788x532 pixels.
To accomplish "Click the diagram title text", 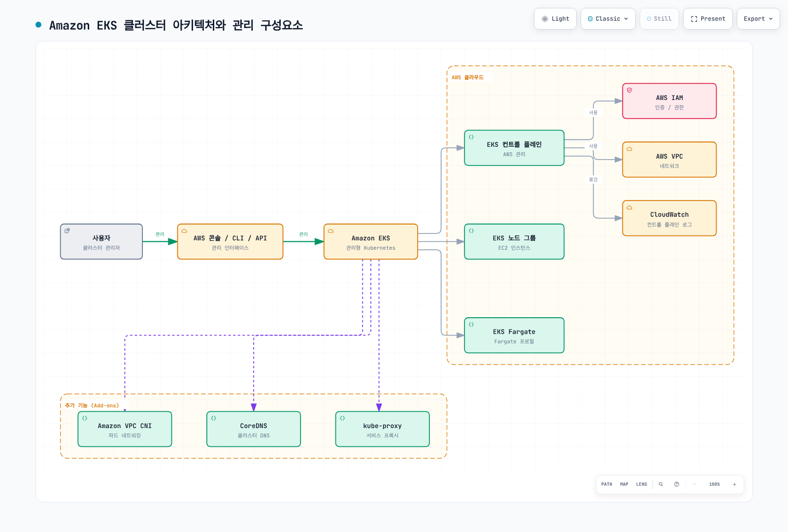I will click(176, 25).
